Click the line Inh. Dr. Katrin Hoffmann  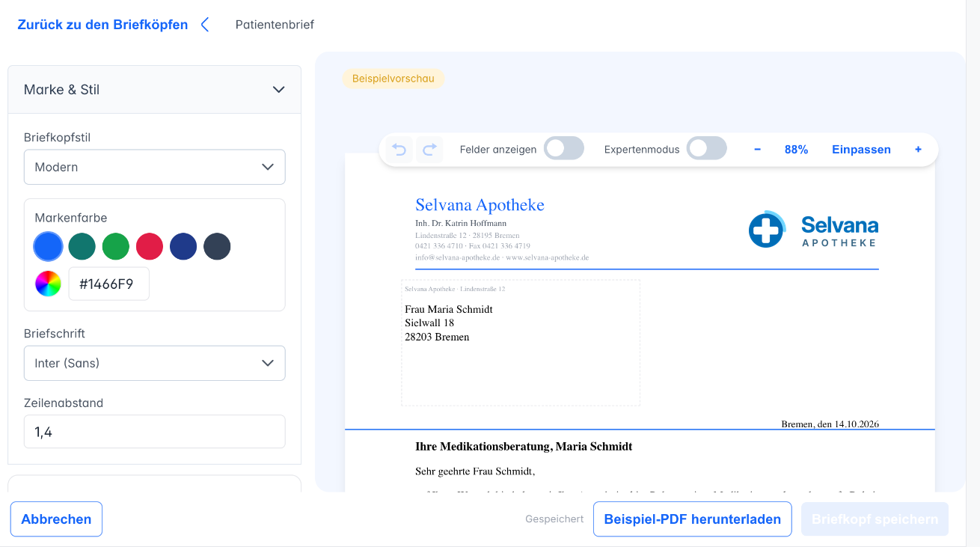pos(461,224)
